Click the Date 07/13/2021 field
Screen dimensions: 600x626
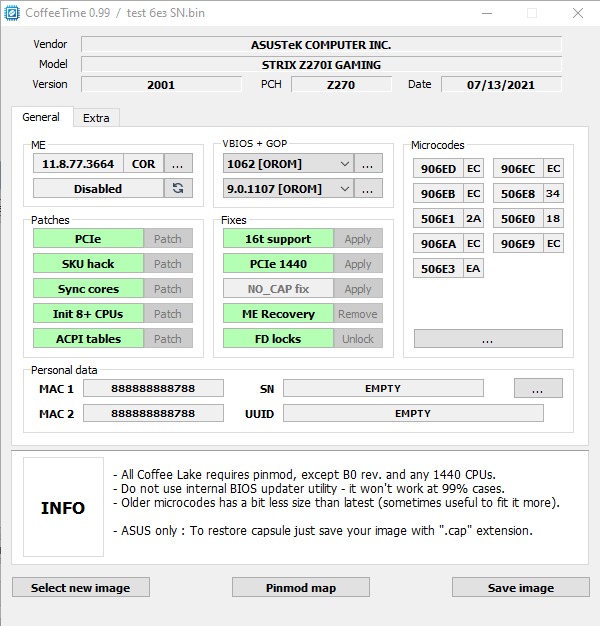point(501,85)
